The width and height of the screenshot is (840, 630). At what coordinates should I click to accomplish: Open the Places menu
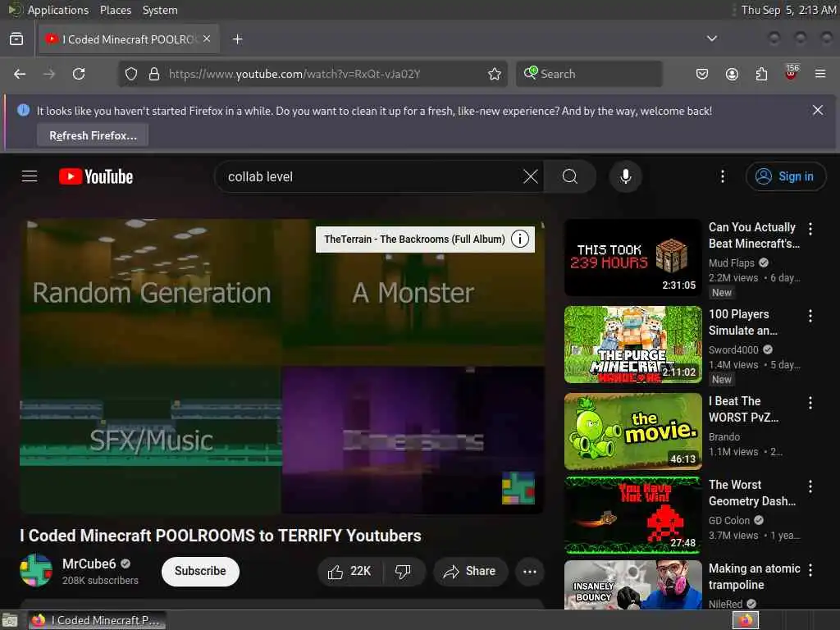click(115, 10)
